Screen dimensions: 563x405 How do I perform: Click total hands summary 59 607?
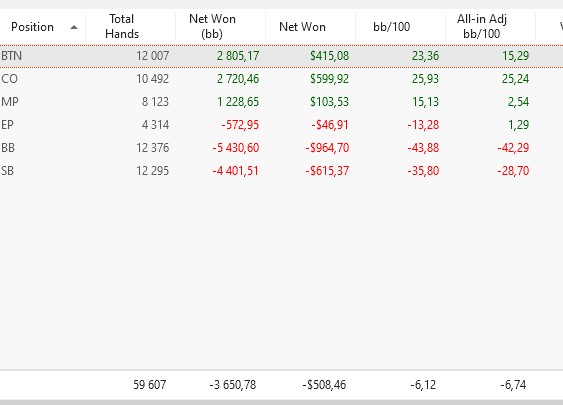[150, 385]
